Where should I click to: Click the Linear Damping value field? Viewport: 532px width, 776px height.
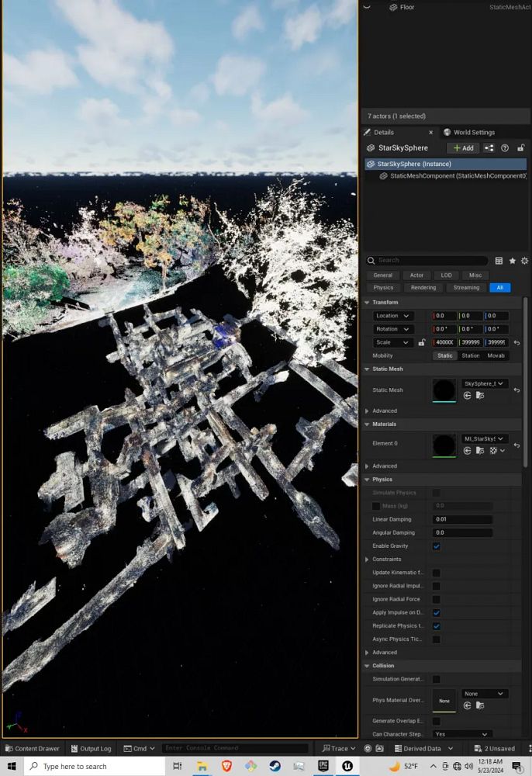pos(463,519)
